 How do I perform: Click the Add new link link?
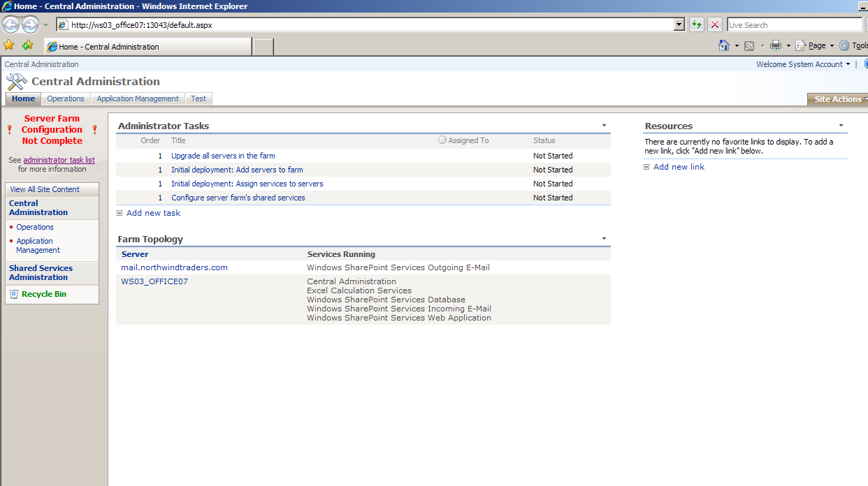tap(679, 167)
